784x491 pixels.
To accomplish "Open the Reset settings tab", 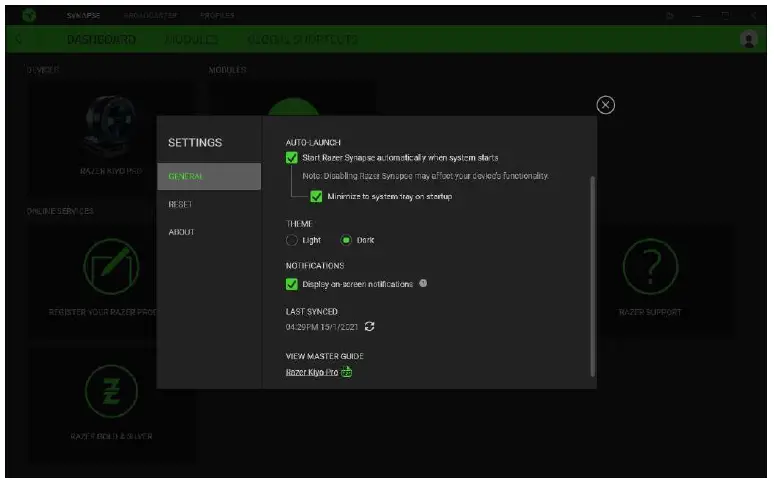I will tap(180, 204).
